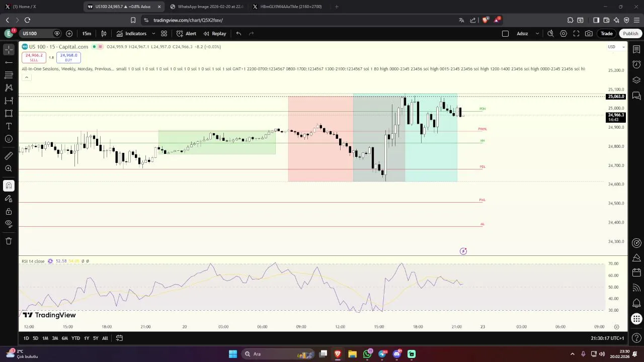Viewport: 644px width, 362px height.
Task: Undo the last chart action
Action: point(238,34)
